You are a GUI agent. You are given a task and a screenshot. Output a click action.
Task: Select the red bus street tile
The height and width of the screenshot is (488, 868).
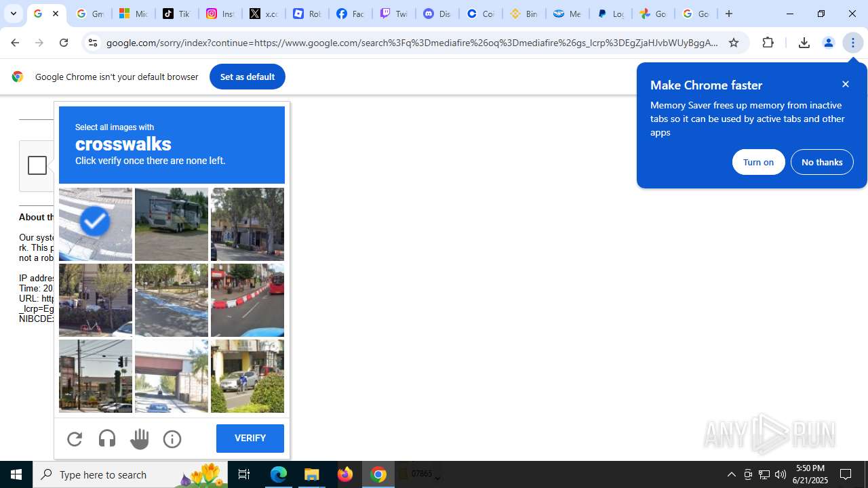248,300
